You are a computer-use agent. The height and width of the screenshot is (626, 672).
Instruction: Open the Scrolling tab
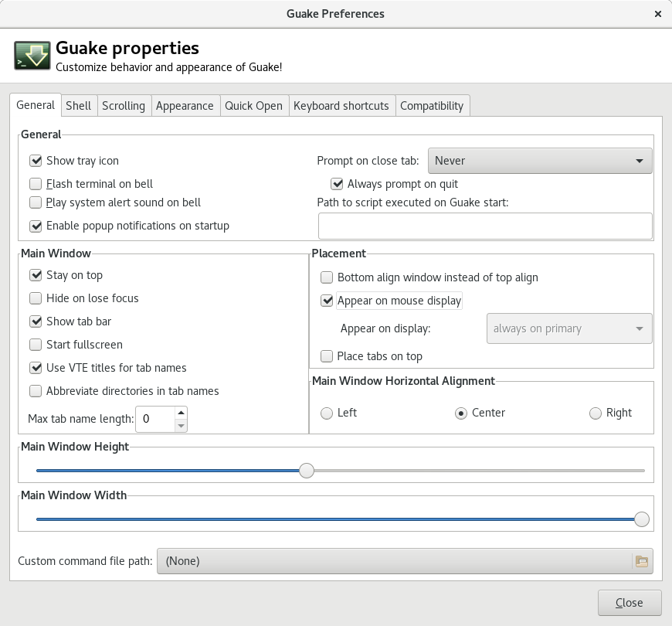(x=124, y=106)
